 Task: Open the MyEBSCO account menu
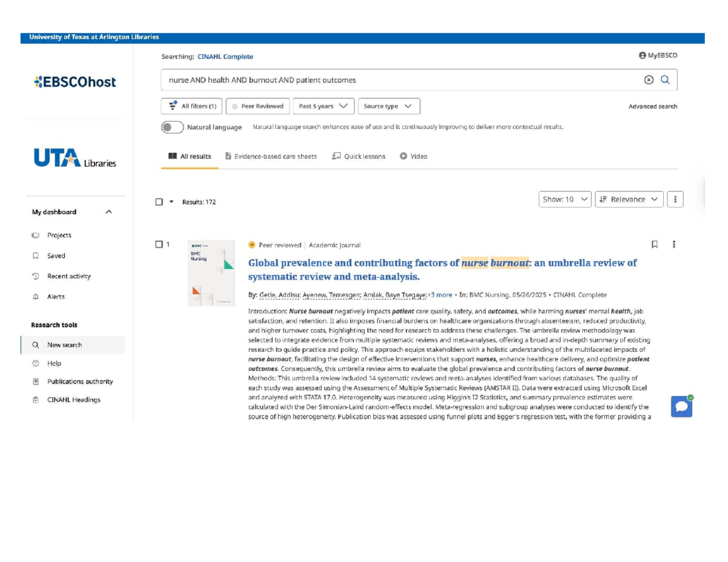coord(657,55)
